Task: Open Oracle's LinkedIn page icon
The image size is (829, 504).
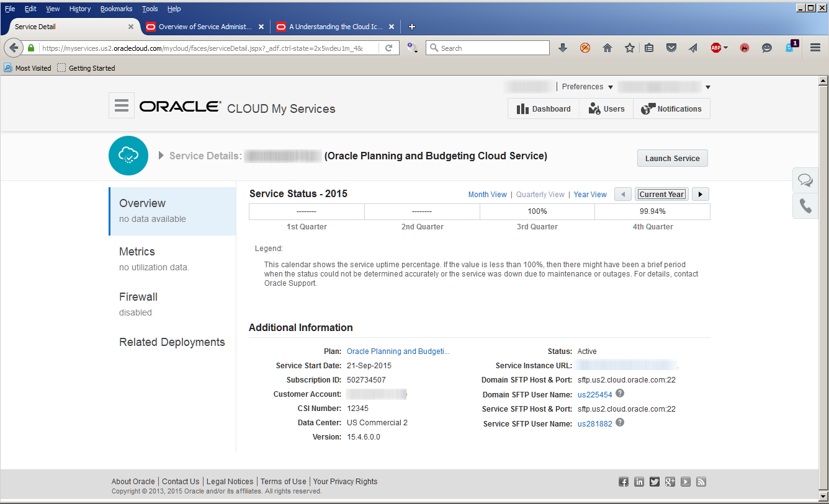Action: pyautogui.click(x=639, y=482)
